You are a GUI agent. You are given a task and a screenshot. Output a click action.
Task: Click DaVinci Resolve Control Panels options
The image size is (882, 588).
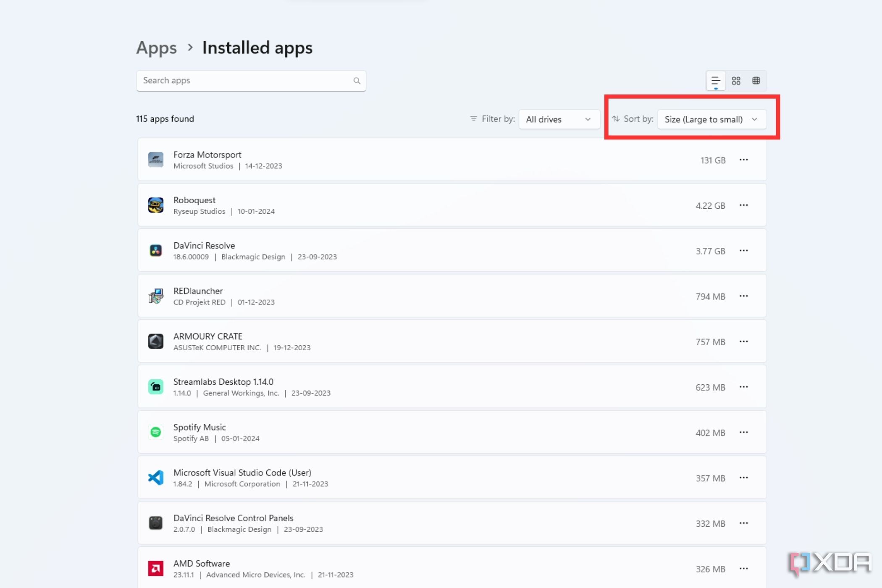743,523
